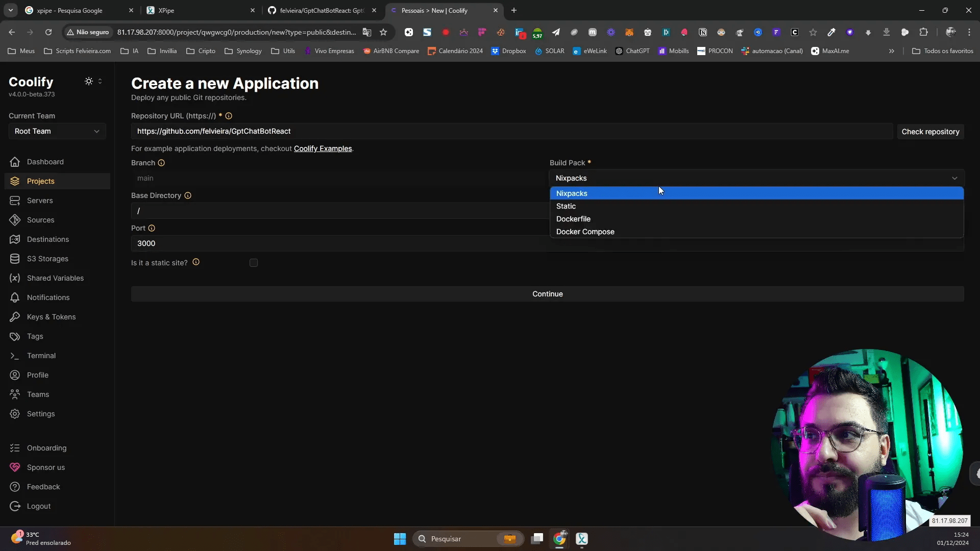
Task: Toggle the 'Is it a static site?' checkbox
Action: 254,263
